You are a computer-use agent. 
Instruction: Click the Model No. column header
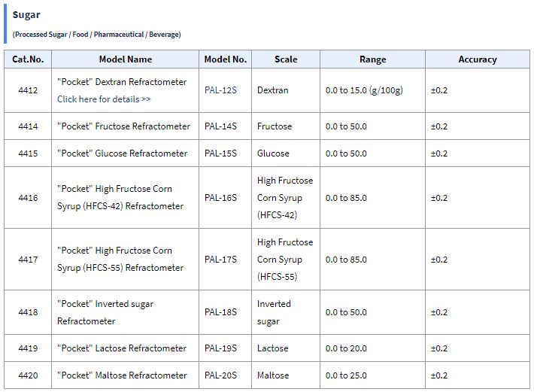click(x=226, y=59)
